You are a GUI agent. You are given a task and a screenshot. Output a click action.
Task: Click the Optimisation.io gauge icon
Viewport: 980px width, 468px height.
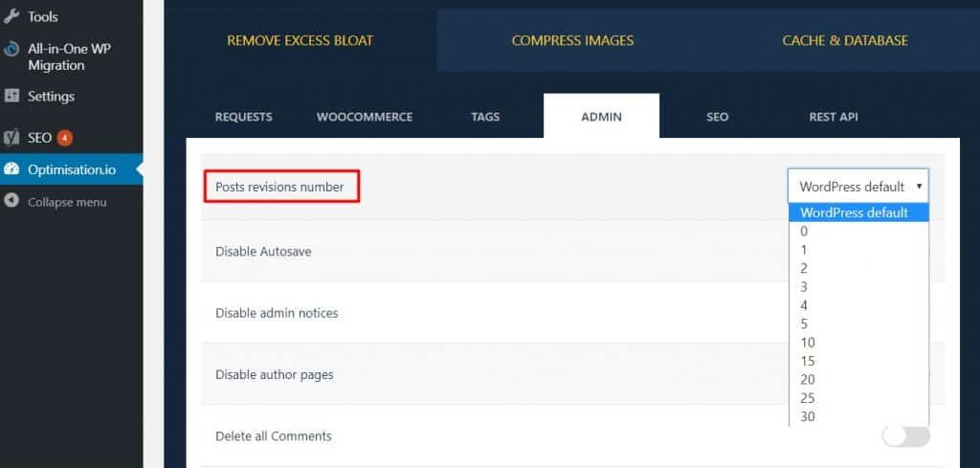(11, 169)
